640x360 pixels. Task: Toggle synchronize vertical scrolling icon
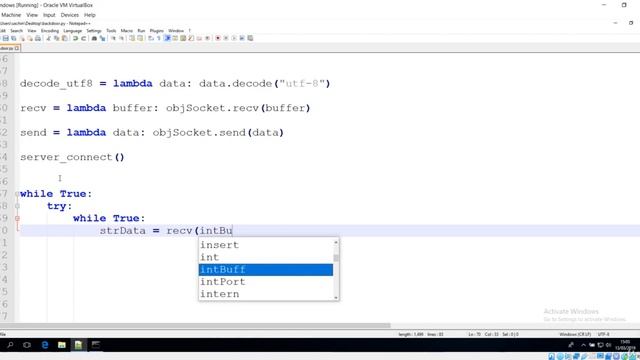(x=132, y=38)
